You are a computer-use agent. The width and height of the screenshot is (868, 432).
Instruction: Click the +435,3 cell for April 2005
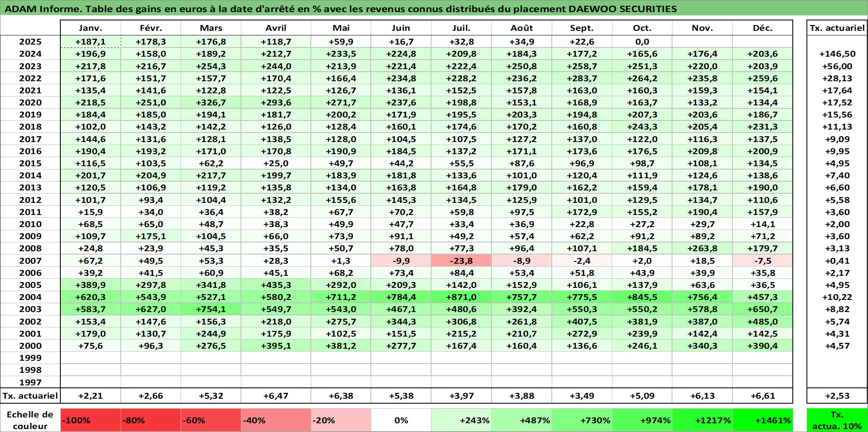[x=276, y=285]
